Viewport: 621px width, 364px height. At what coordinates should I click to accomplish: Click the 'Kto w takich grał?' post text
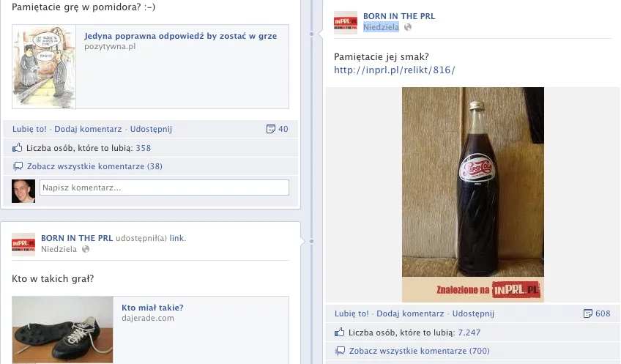[x=53, y=279]
